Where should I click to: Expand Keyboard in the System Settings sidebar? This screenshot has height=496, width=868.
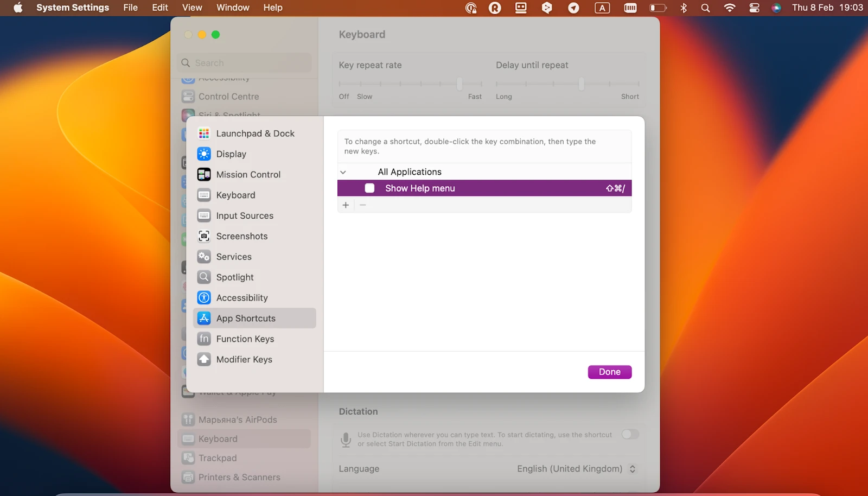219,438
